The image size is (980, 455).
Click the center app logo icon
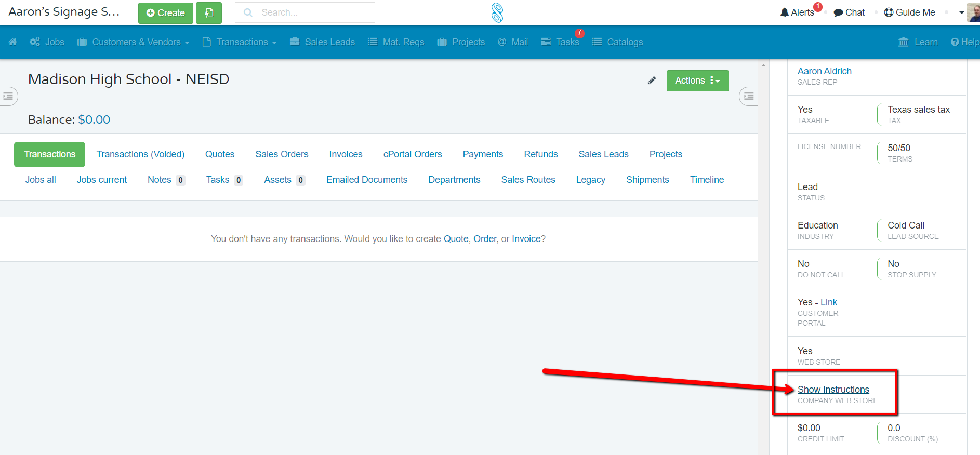tap(497, 12)
